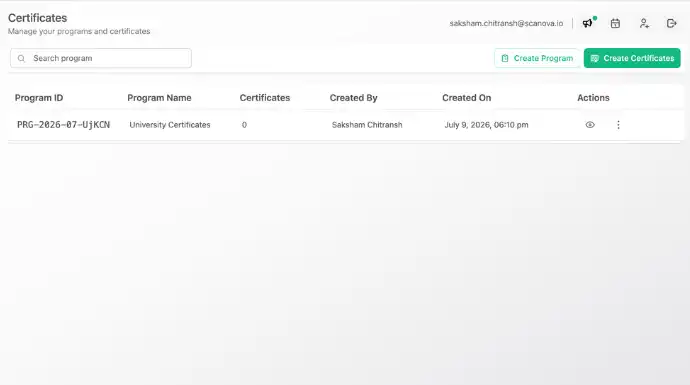Open announcements megaphone icon
Screen dimensions: 690x385
click(587, 23)
